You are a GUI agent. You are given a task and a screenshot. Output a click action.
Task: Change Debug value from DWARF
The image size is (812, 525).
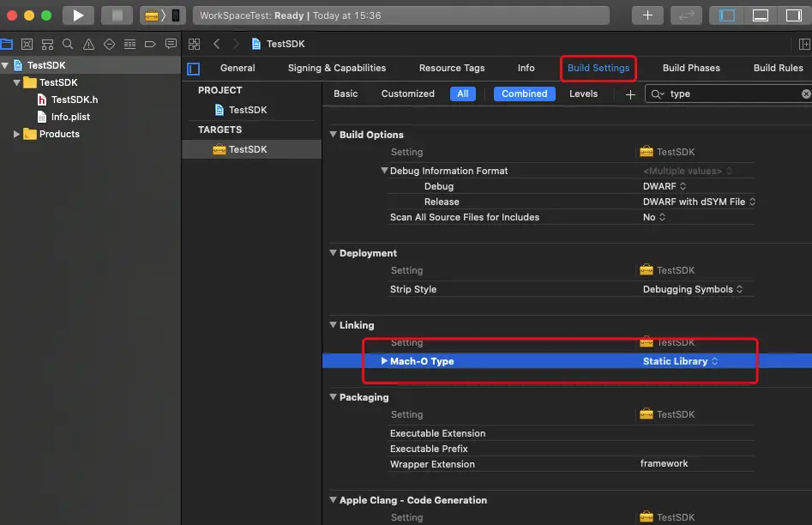pyautogui.click(x=665, y=186)
